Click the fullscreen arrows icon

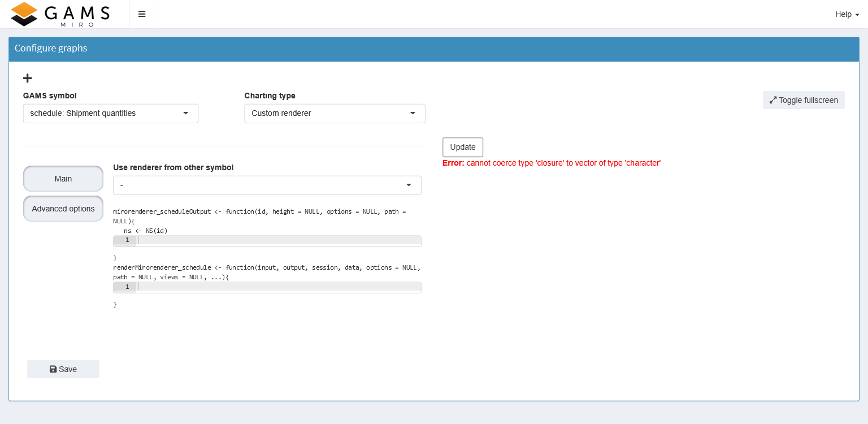(x=772, y=99)
